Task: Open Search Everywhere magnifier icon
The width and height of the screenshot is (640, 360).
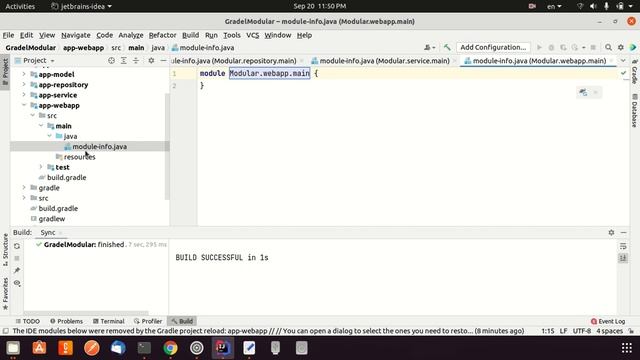Action: 608,47
